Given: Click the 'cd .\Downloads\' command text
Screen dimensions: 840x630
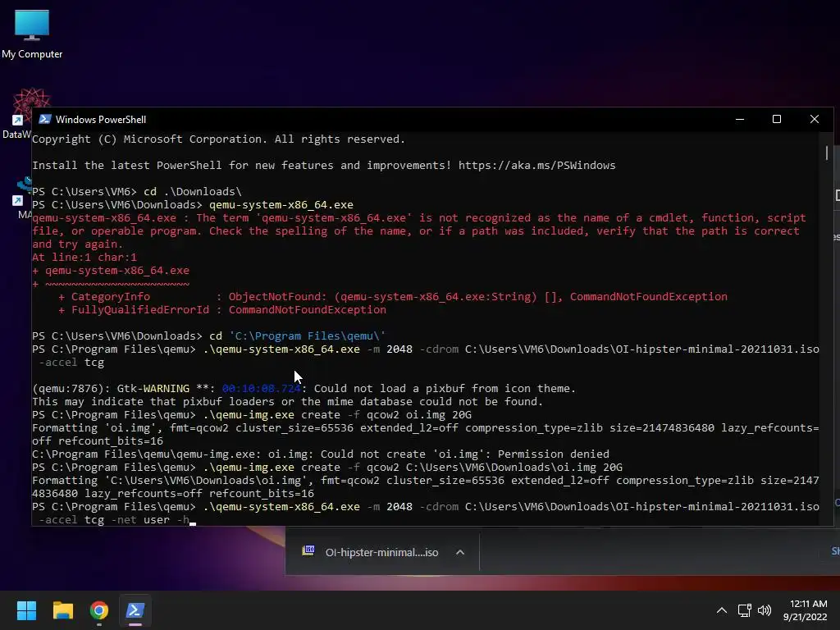Looking at the screenshot, I should click(x=192, y=192).
